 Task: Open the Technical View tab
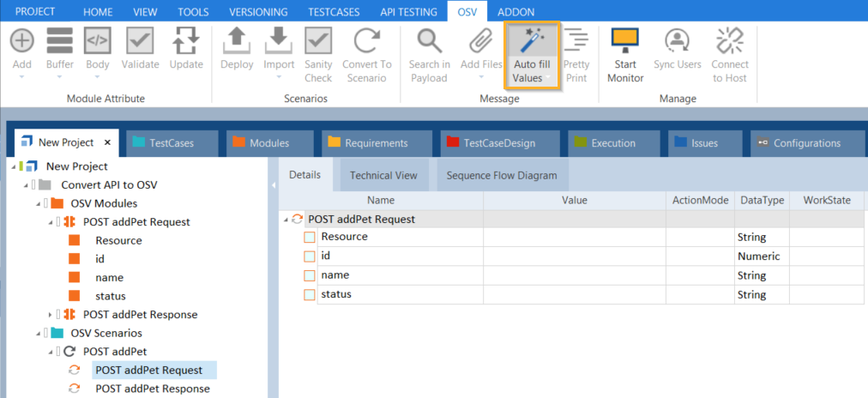click(383, 176)
